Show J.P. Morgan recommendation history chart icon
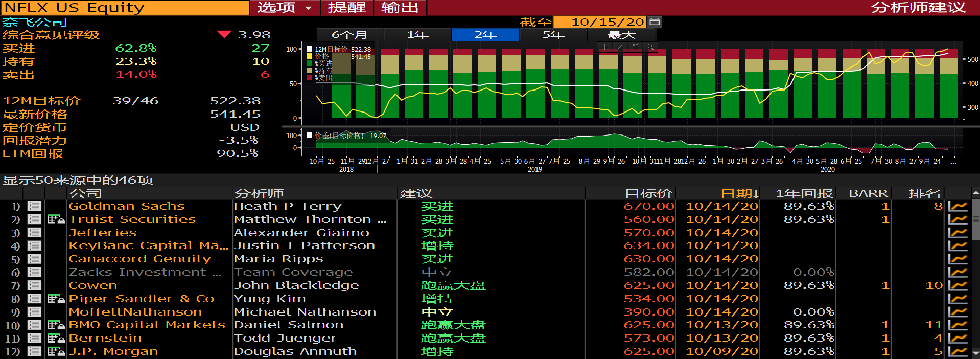The height and width of the screenshot is (359, 980). [x=958, y=351]
